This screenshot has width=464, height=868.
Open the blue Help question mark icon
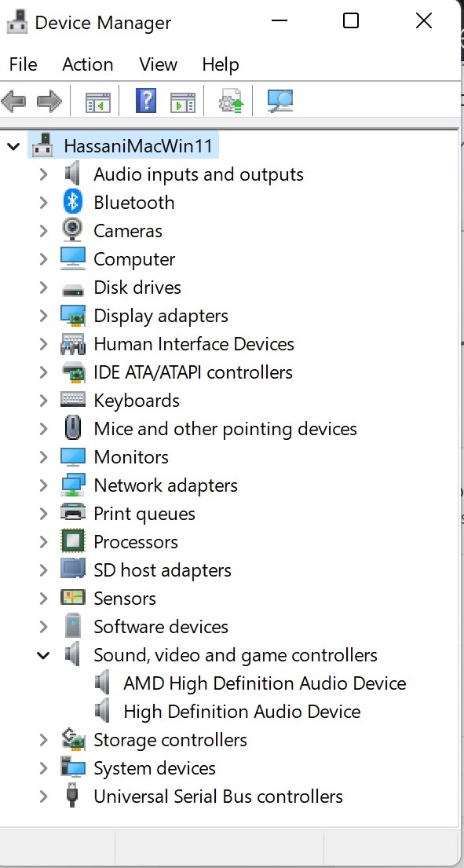145,101
